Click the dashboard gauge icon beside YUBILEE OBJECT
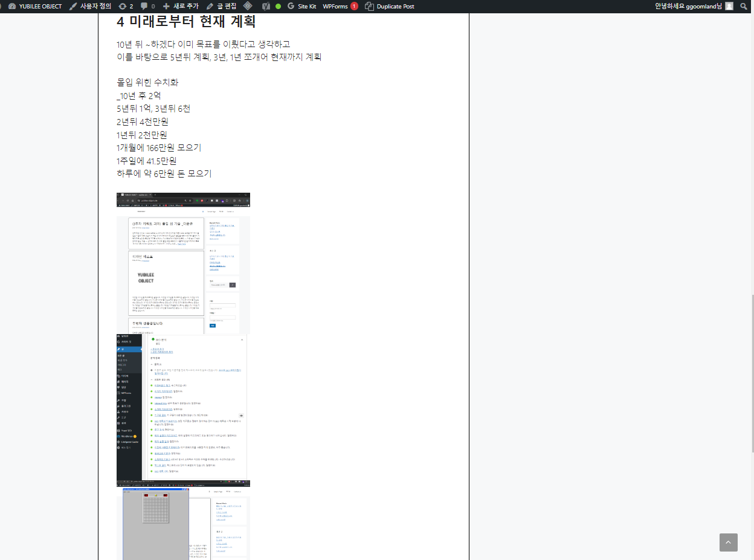Screen dimensions: 754x560 [12, 6]
